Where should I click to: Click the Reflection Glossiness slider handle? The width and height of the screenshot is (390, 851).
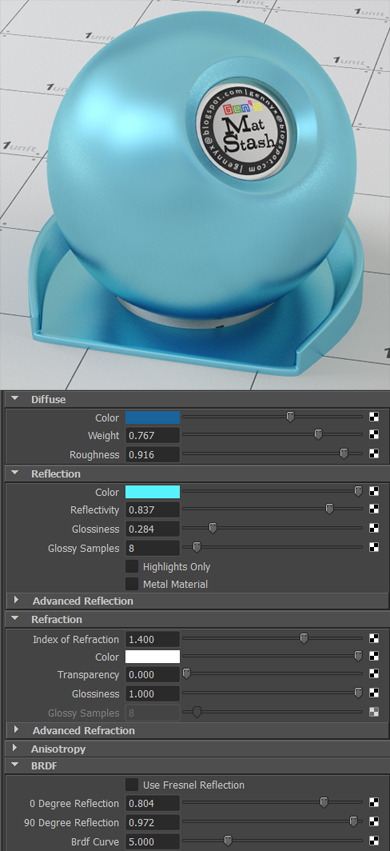pyautogui.click(x=213, y=528)
